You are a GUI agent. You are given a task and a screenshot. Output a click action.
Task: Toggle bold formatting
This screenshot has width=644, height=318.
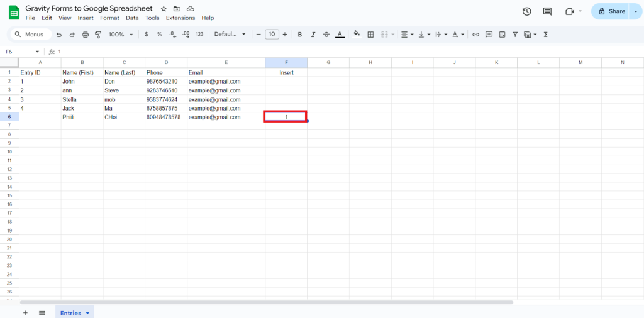300,35
